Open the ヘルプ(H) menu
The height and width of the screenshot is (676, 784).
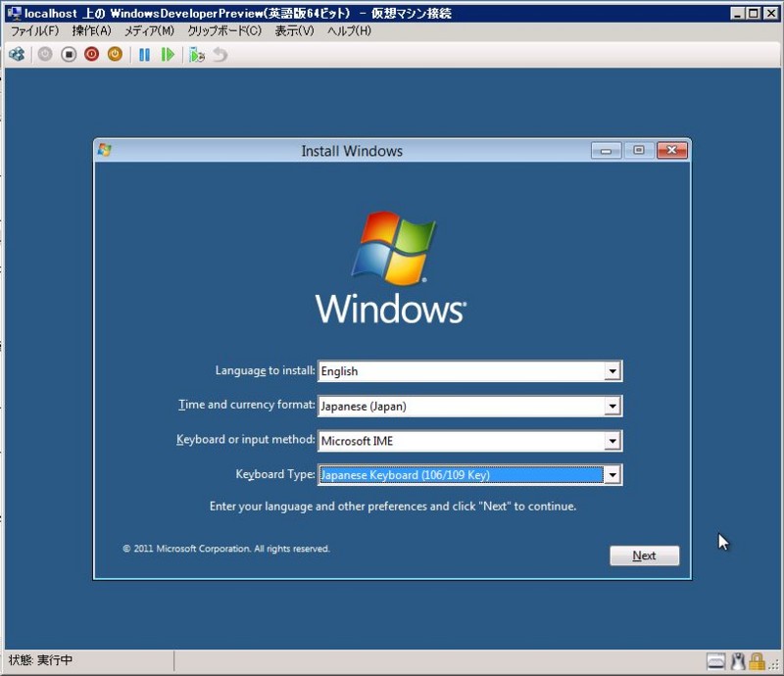coord(349,31)
